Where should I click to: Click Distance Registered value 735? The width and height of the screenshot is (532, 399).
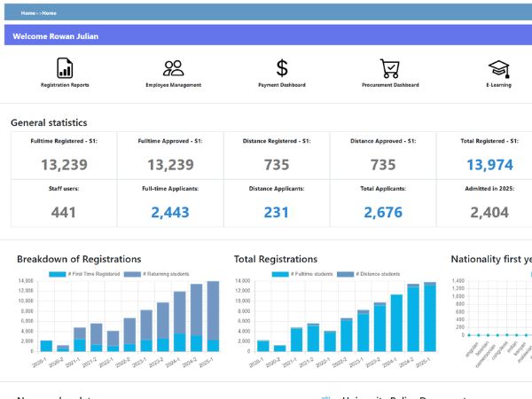(x=277, y=165)
